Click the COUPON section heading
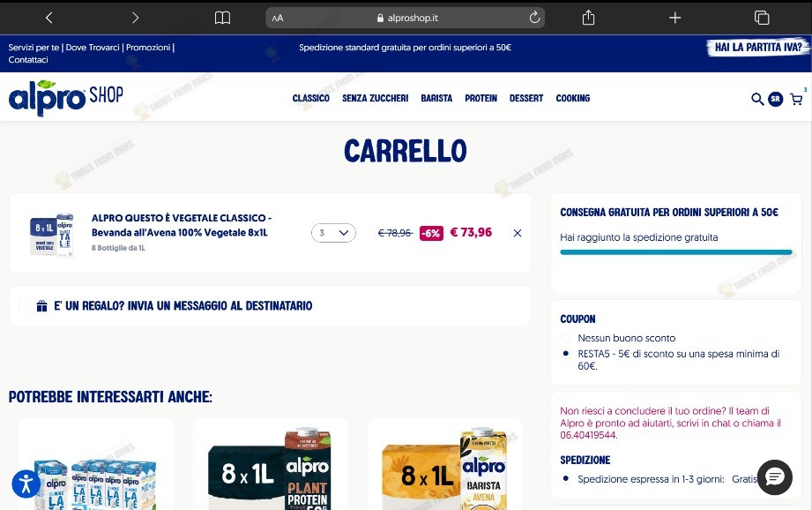Image resolution: width=812 pixels, height=510 pixels. click(577, 319)
